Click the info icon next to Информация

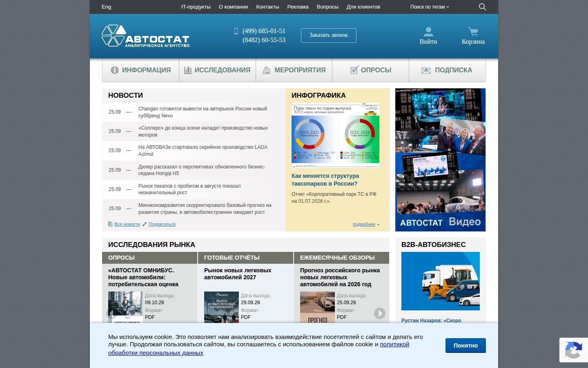coord(115,70)
